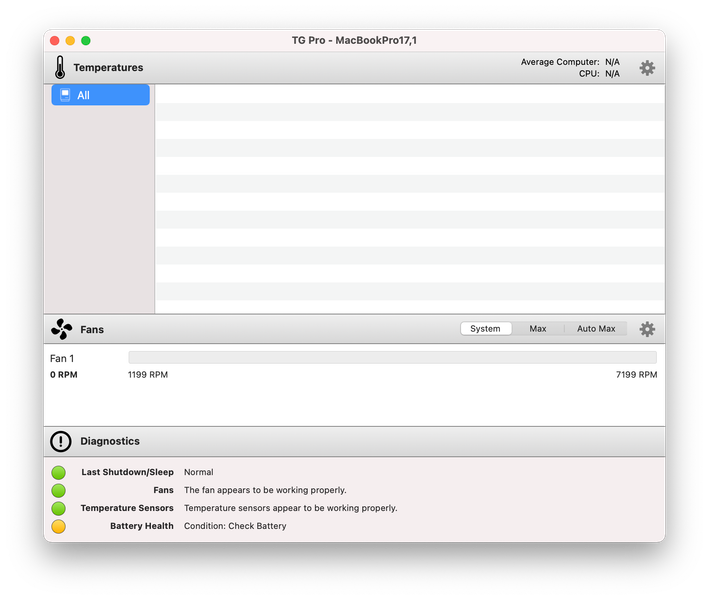Click the yellow Battery Health status indicator
This screenshot has height=600, width=709.
click(58, 526)
